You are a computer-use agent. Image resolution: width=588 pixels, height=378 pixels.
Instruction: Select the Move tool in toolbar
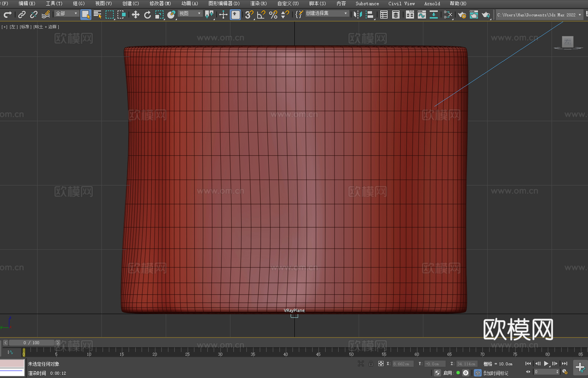coord(135,14)
